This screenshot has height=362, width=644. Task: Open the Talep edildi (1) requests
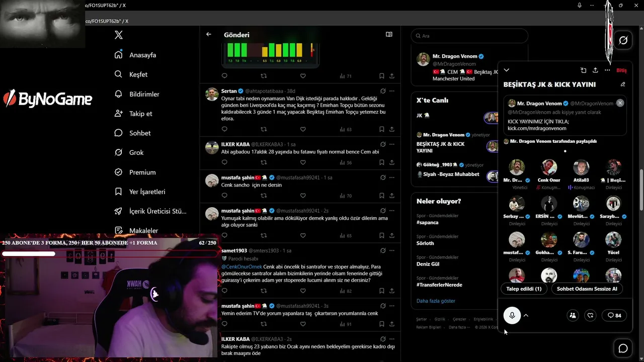click(x=524, y=289)
